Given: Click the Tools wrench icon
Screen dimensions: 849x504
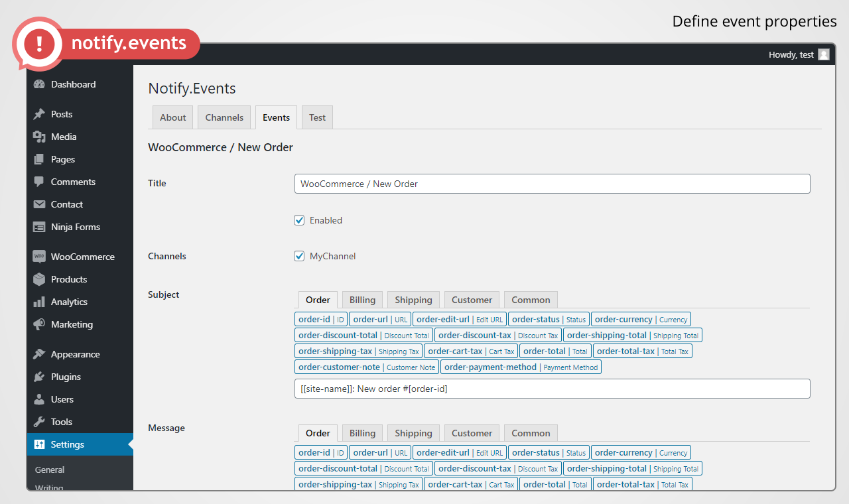Looking at the screenshot, I should [x=39, y=422].
